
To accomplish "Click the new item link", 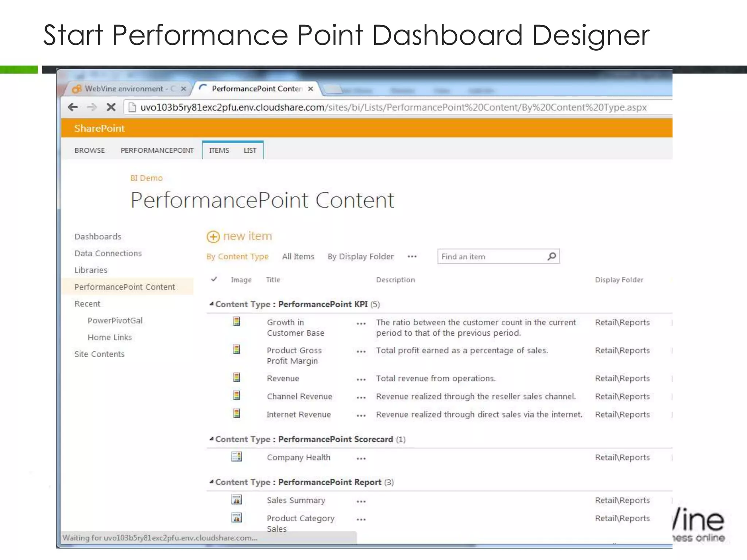I will tap(247, 236).
